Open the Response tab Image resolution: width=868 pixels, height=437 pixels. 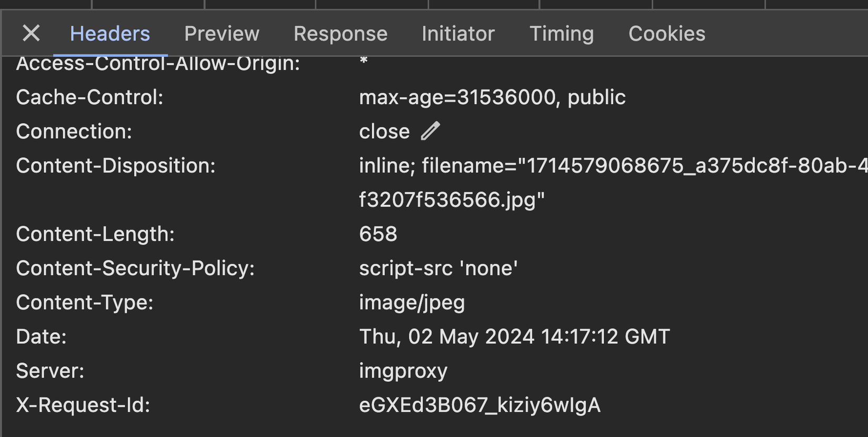click(x=340, y=33)
